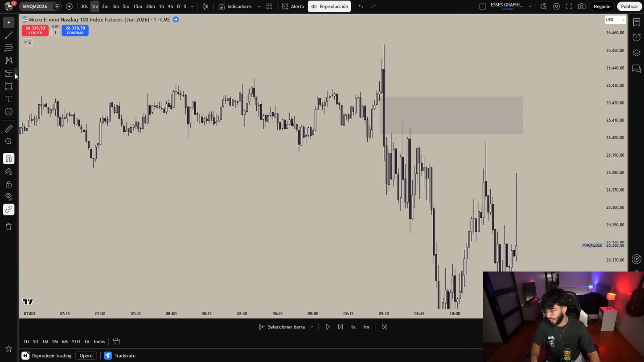
Task: Click the red VENDER price button
Action: tap(35, 30)
